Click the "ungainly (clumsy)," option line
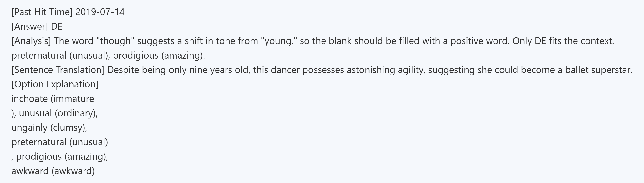 [x=49, y=128]
